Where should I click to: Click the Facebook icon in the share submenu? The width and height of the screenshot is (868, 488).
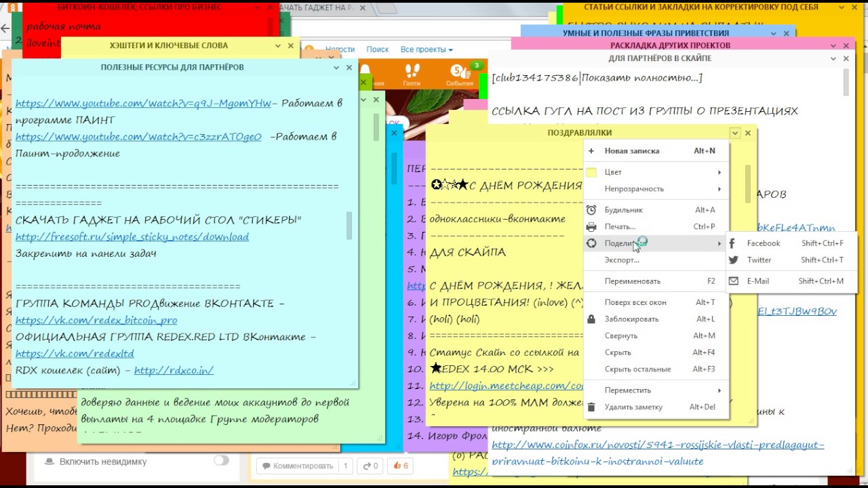[732, 243]
